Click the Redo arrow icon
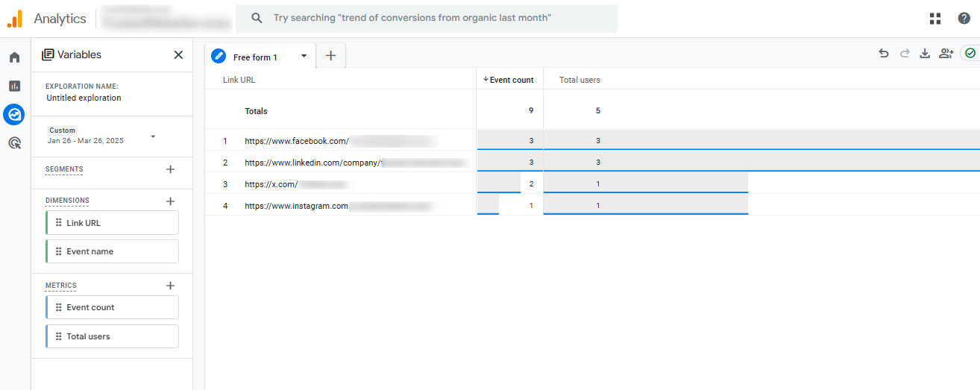This screenshot has height=390, width=980. pyautogui.click(x=905, y=53)
